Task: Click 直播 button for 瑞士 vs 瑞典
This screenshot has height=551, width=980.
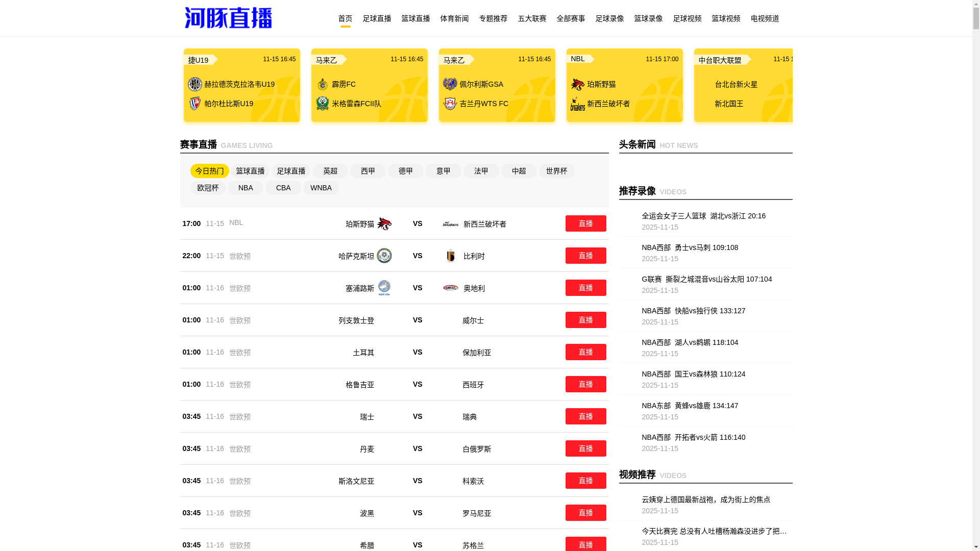Action: pos(585,416)
